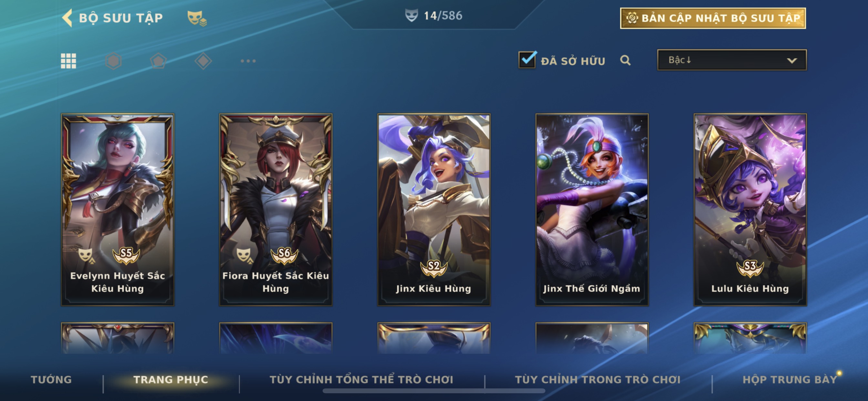Image resolution: width=868 pixels, height=401 pixels.
Task: Click the dropdown chevron next to Bậc
Action: coord(792,61)
